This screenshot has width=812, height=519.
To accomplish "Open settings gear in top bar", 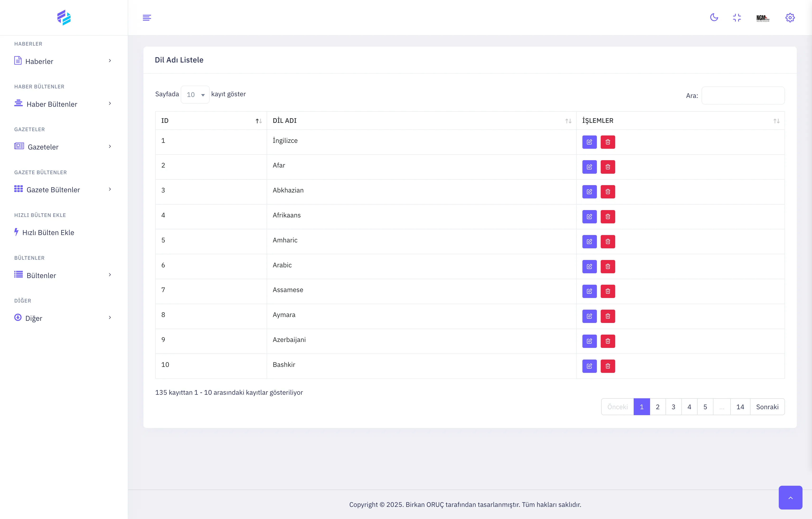I will coord(790,18).
